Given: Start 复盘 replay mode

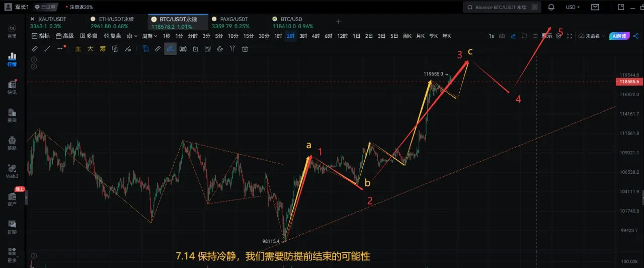Looking at the screenshot, I should click(x=112, y=36).
